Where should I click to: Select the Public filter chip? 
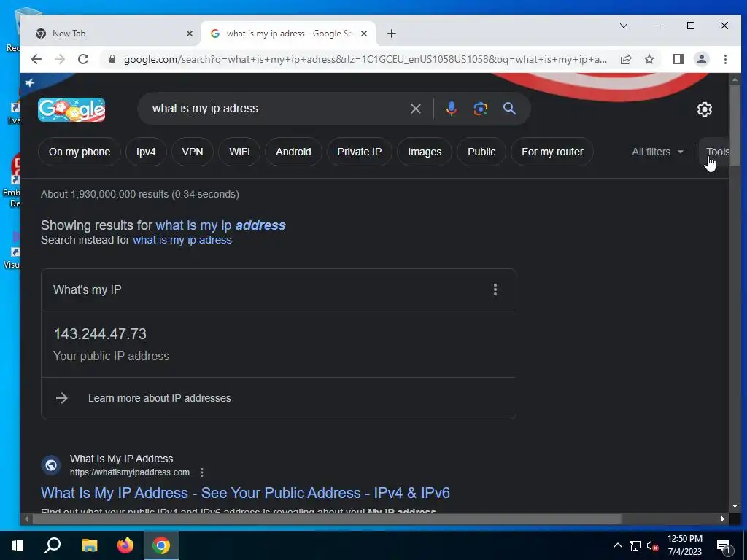click(481, 152)
